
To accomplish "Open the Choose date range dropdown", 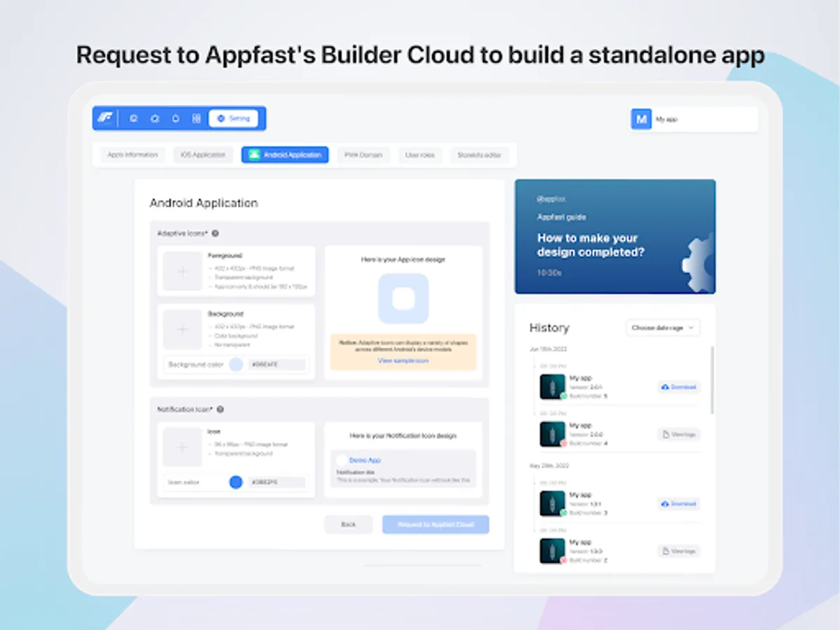I will pyautogui.click(x=662, y=328).
